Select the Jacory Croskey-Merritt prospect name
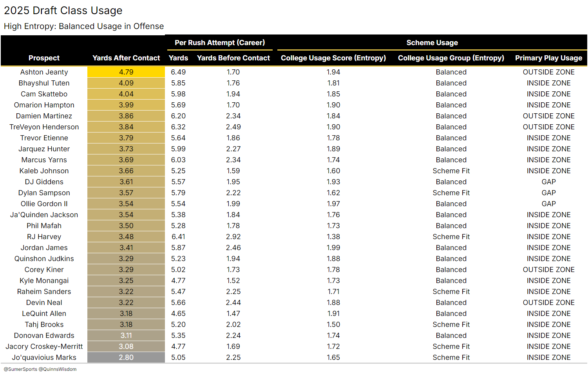Screen dimensions: 588x372 pos(44,347)
